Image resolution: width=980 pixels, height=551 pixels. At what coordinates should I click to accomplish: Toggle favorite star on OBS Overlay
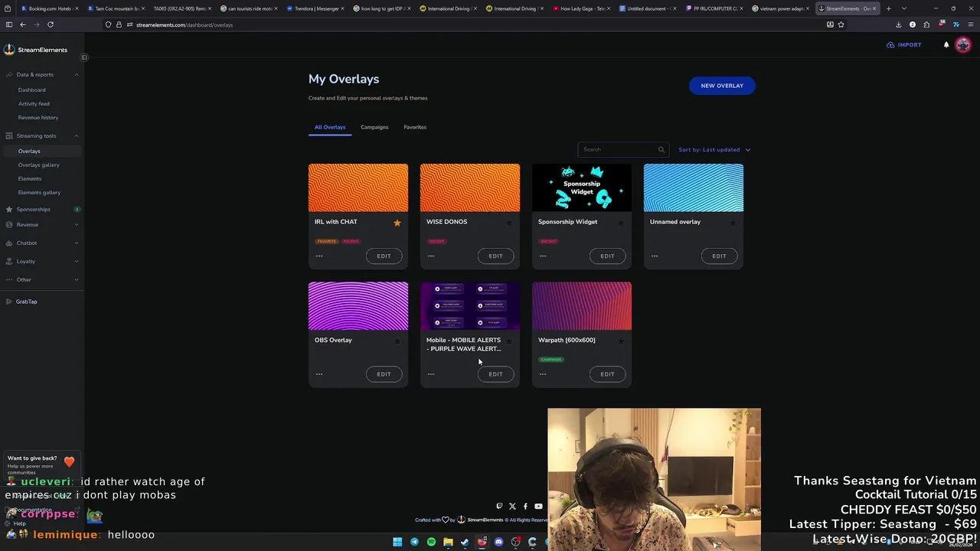pos(397,341)
